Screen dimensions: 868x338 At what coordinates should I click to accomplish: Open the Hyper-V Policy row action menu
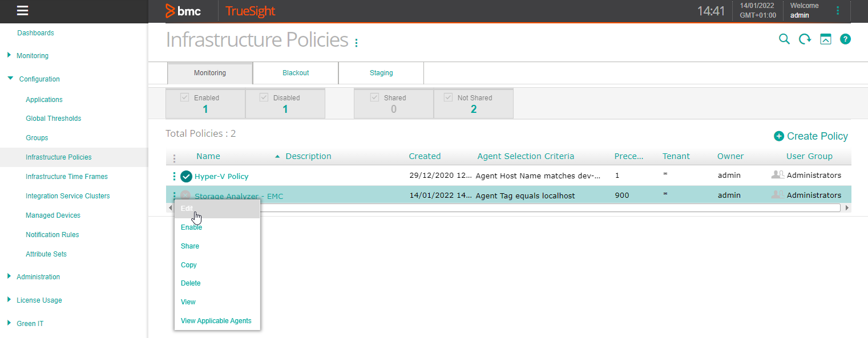pos(174,176)
